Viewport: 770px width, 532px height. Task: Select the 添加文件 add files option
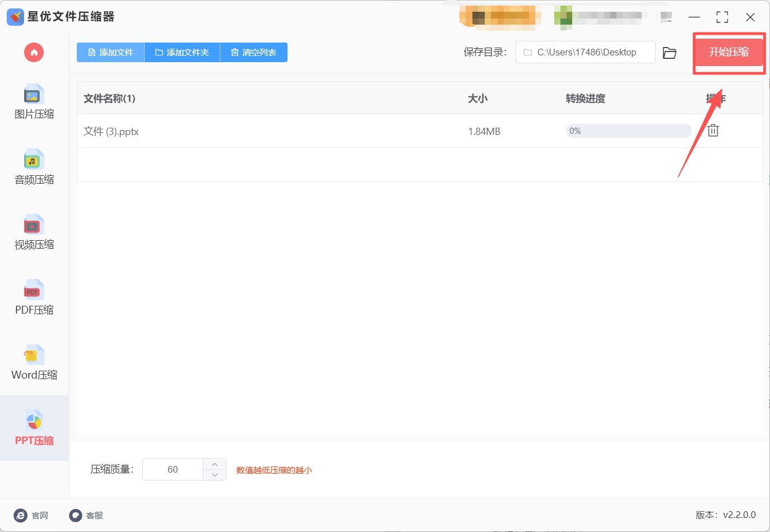click(x=110, y=52)
